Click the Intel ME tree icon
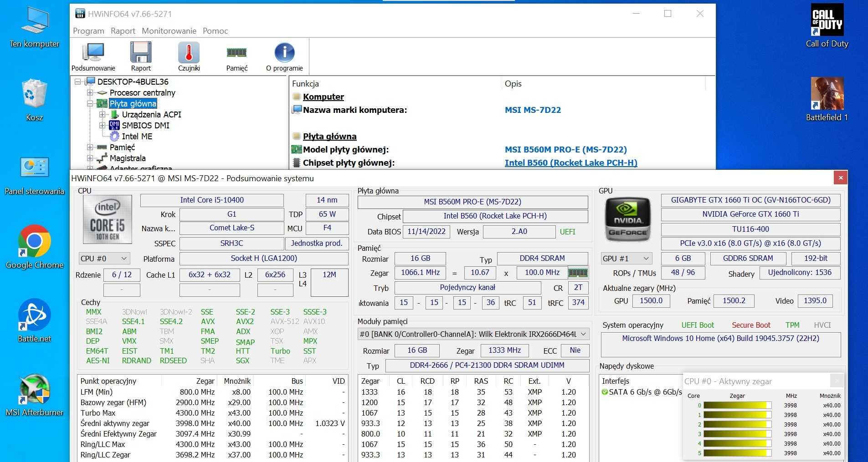This screenshot has width=868, height=462. 114,136
